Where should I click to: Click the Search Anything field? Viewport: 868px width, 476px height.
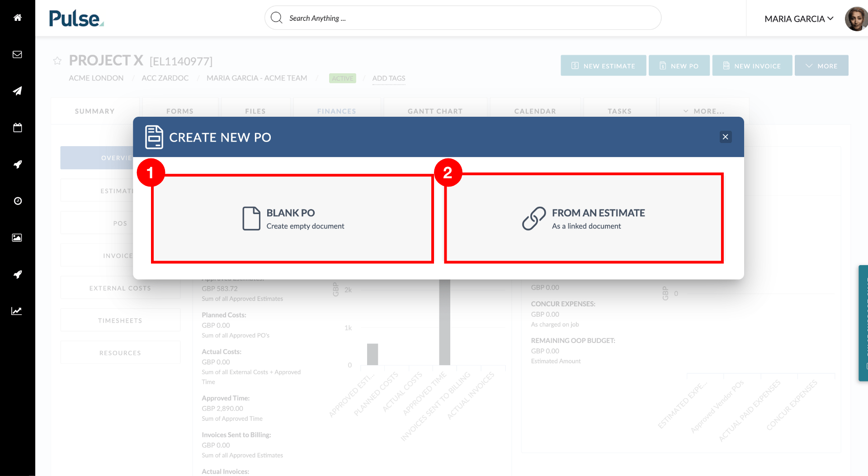(463, 18)
